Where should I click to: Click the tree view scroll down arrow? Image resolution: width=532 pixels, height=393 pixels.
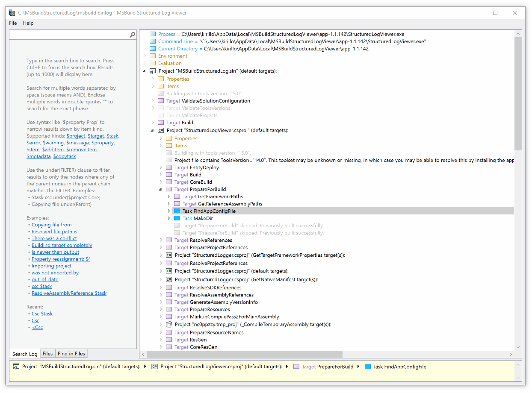(518, 348)
